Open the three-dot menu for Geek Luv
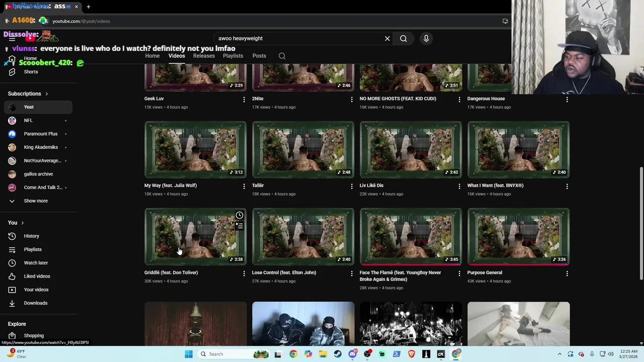This screenshot has width=644, height=362. tap(244, 100)
